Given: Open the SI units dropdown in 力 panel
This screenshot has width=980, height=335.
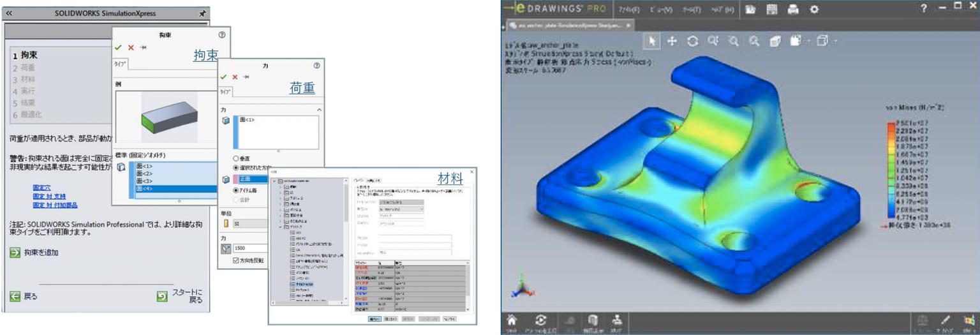Looking at the screenshot, I should click(250, 223).
